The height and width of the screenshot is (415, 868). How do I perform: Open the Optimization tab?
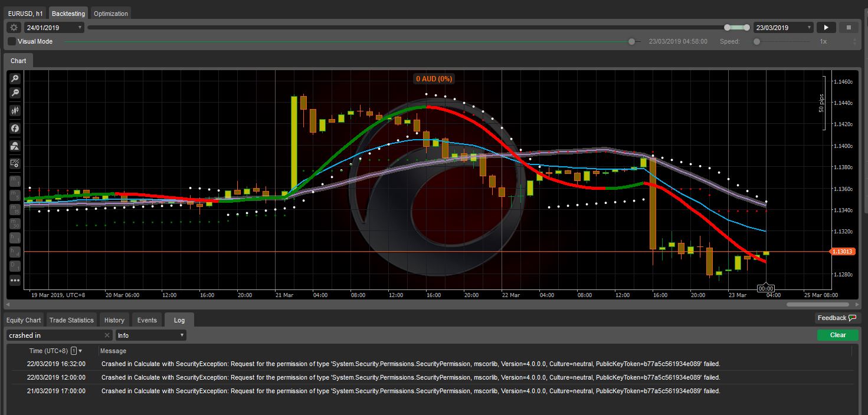coord(111,13)
